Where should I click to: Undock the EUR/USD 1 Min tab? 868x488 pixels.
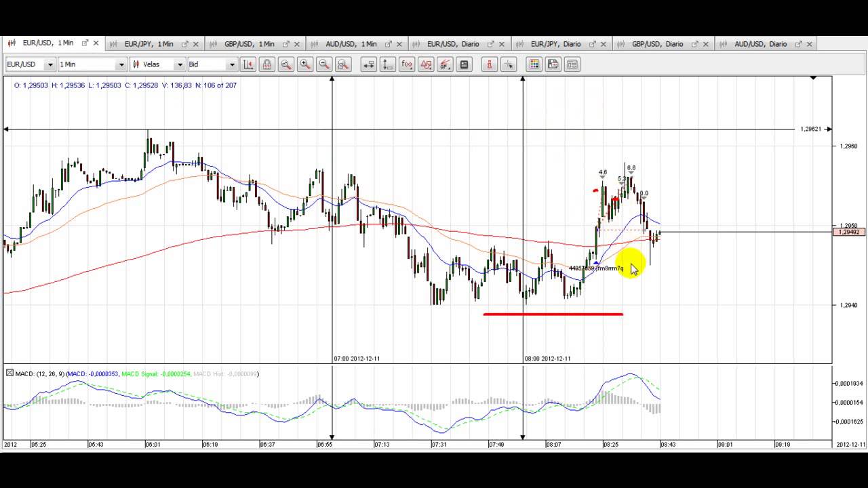[85, 43]
